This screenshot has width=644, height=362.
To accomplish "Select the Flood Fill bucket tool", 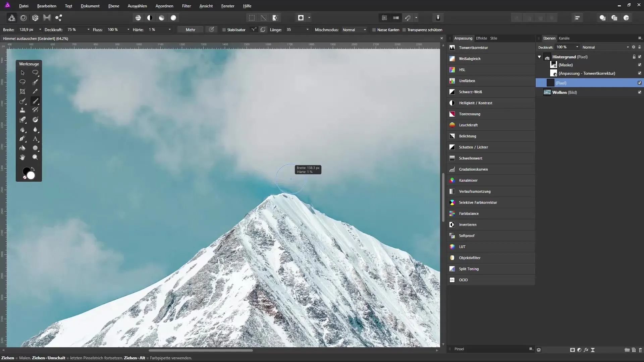I will click(22, 148).
